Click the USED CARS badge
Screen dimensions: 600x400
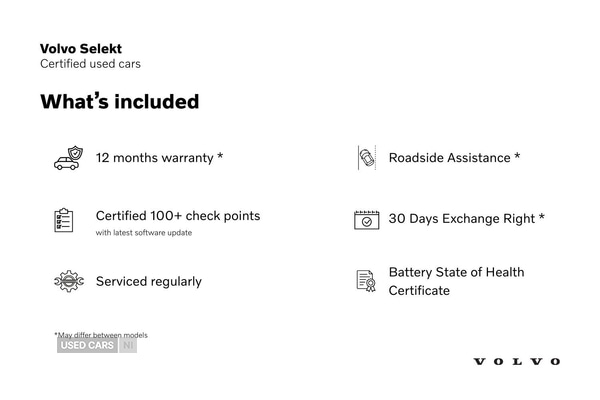pyautogui.click(x=87, y=346)
